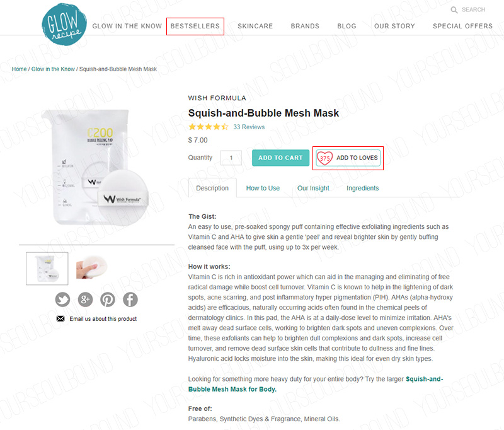Open the Our Insight tab
This screenshot has height=430, width=504.
pos(313,188)
